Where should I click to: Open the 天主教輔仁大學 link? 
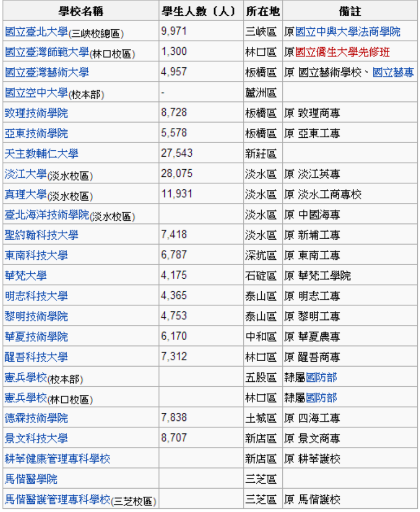click(x=41, y=153)
